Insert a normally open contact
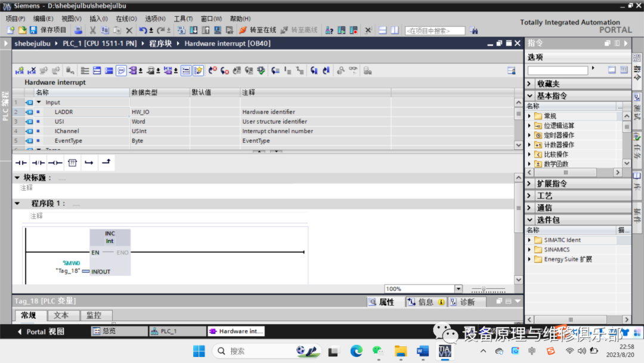 [21, 162]
